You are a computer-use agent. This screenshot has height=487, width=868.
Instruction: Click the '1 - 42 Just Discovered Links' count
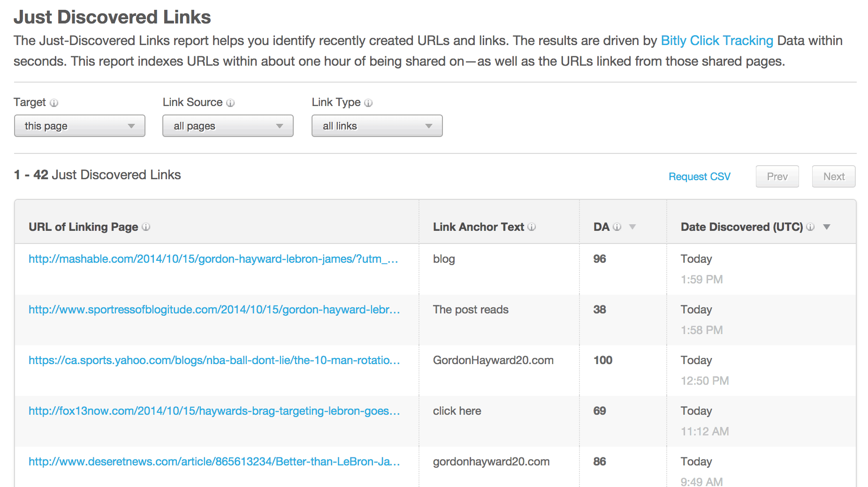[97, 175]
